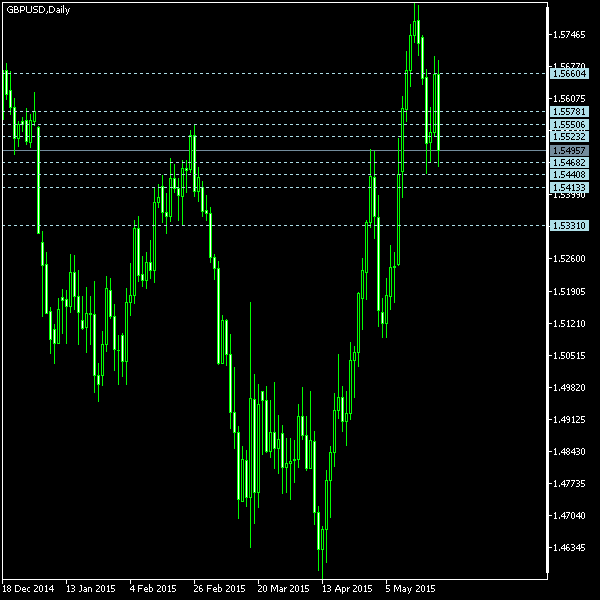600x600 pixels.
Task: Click the gray 1.54957 current price label
Action: point(569,150)
